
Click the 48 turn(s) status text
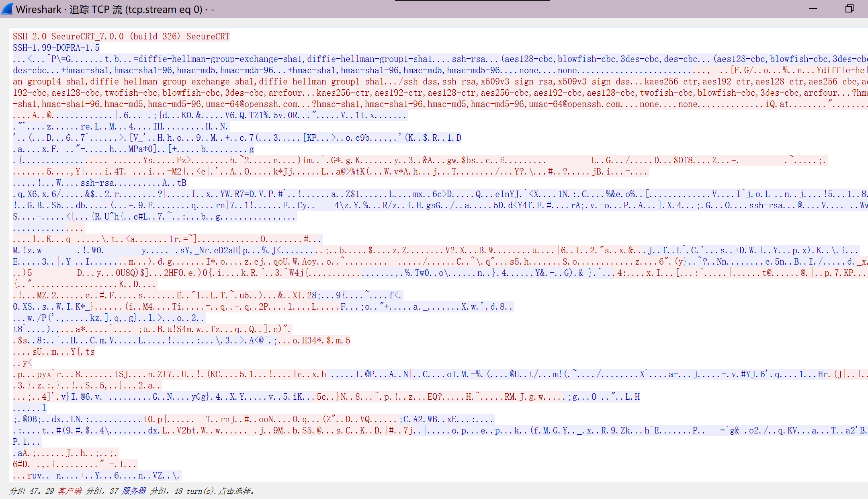[x=194, y=491]
